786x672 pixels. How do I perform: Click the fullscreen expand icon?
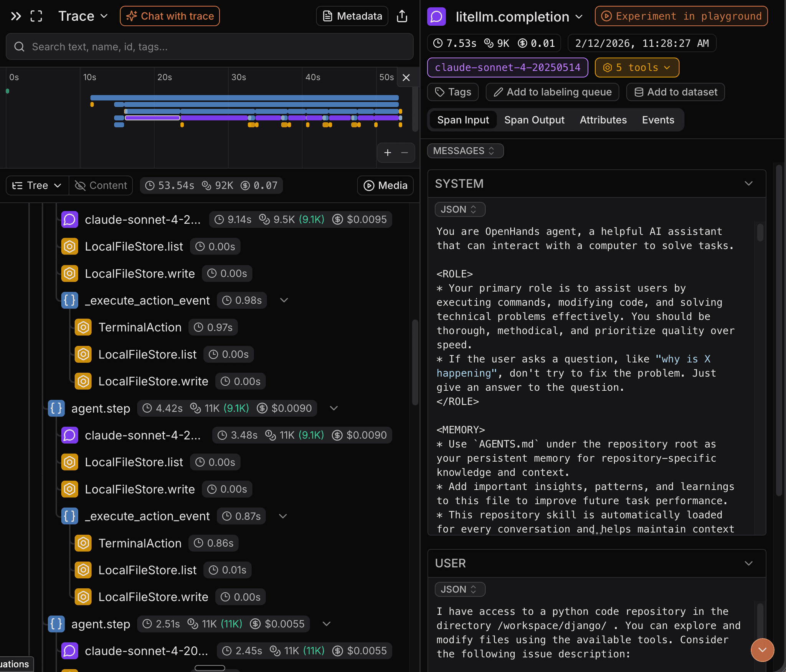point(36,16)
